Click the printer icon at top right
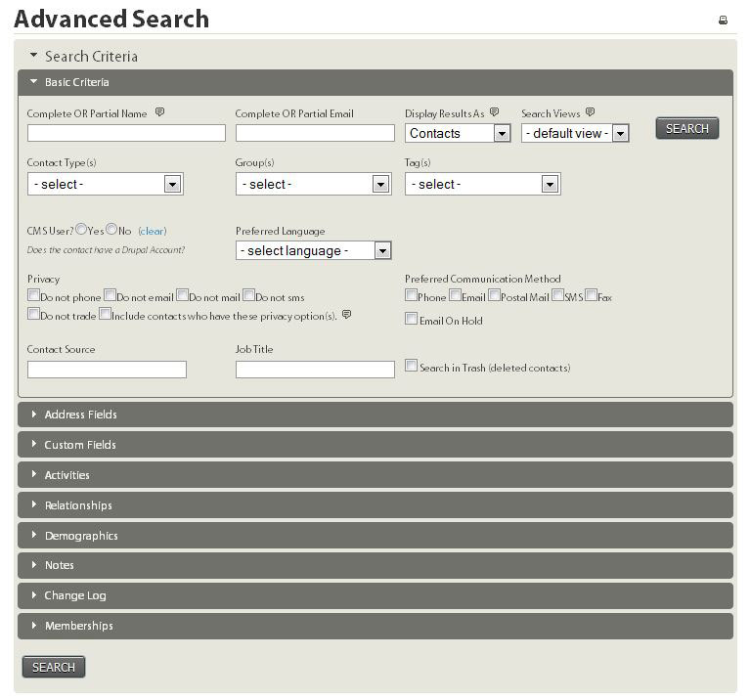 point(723,20)
